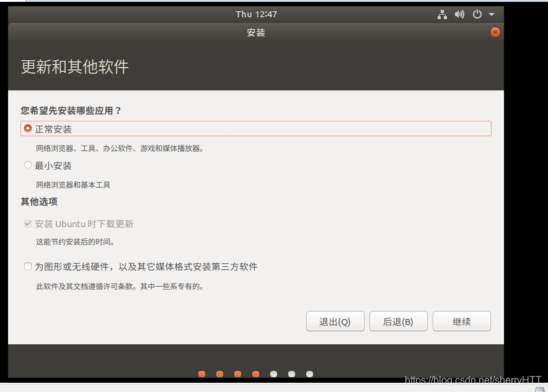Viewport: 548px width, 392px height.
Task: Select the 最小安装 radio button
Action: coord(28,165)
